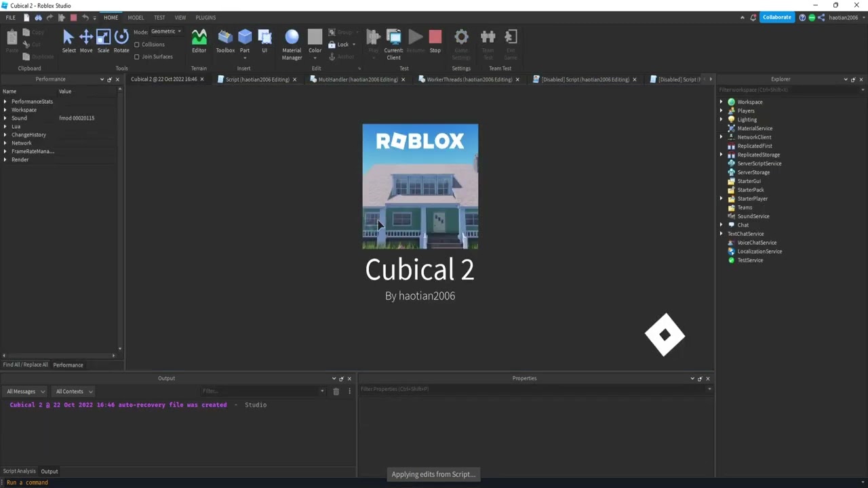Select SoundService in Explorer
This screenshot has width=868, height=488.
pyautogui.click(x=753, y=217)
